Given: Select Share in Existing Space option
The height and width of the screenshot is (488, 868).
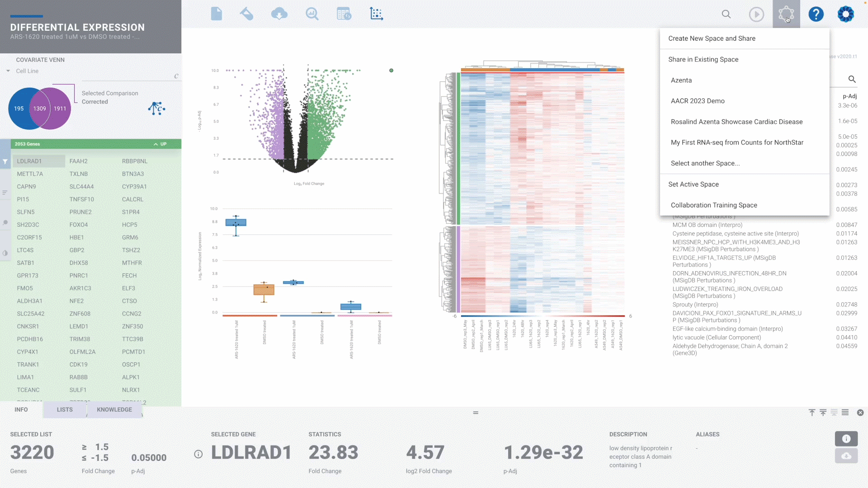Looking at the screenshot, I should pos(703,59).
